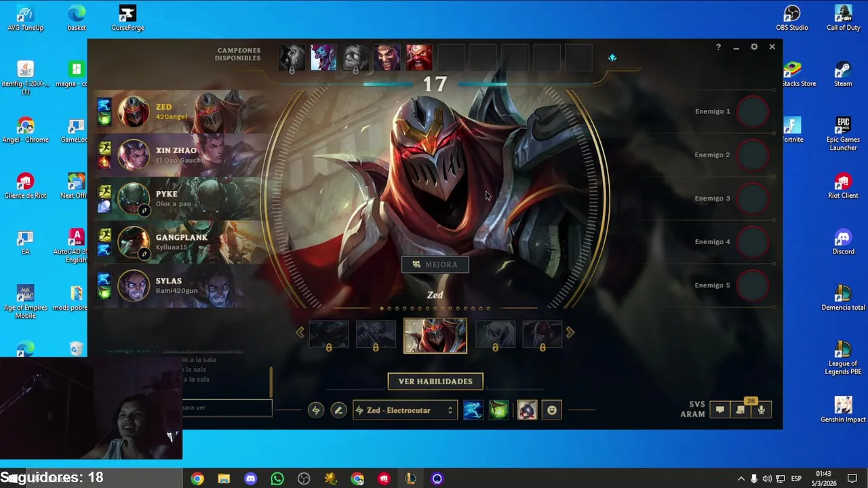Open the rune page edit pencil
This screenshot has height=488, width=868.
pos(338,410)
